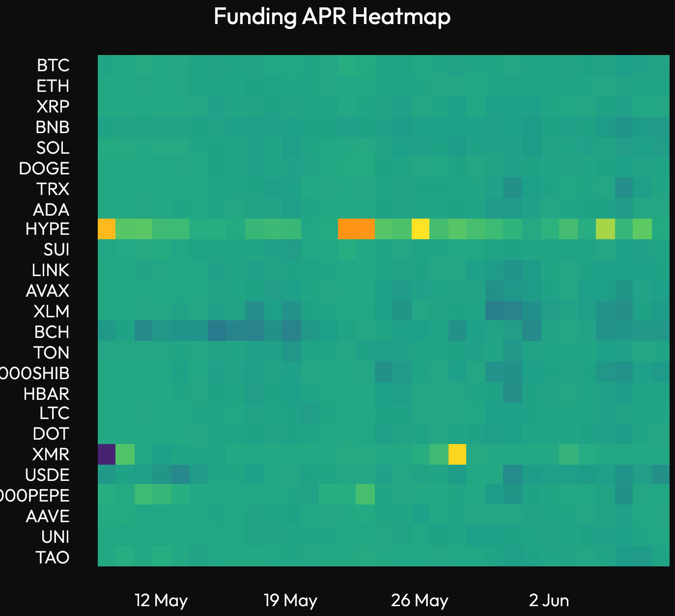Click the ADA row label
Screen dimensions: 675x616
51,210
